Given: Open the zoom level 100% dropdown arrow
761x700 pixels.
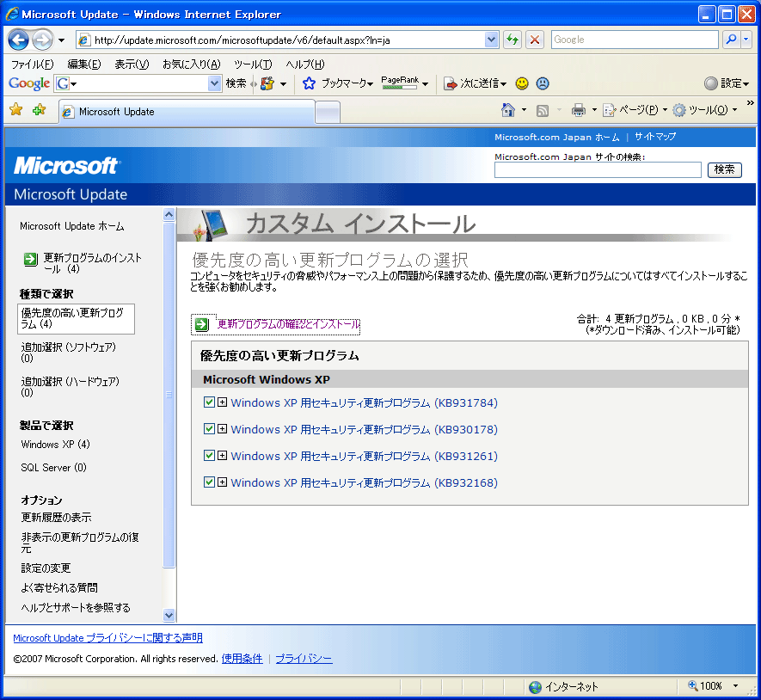Looking at the screenshot, I should point(735,686).
